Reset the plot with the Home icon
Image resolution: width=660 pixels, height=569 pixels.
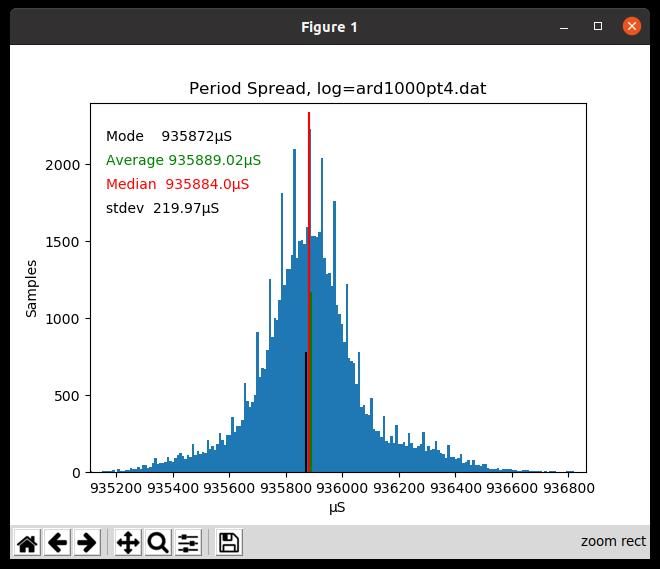pyautogui.click(x=27, y=542)
